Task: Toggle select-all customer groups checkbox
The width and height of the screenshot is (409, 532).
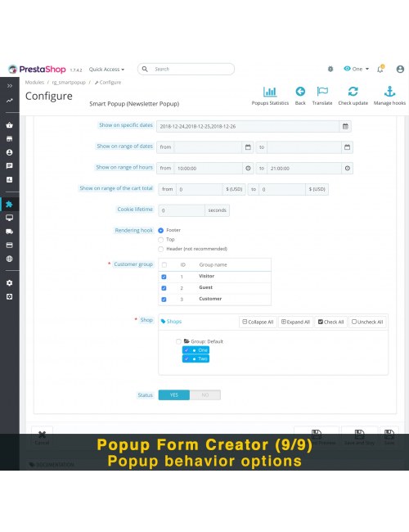Action: pos(164,265)
